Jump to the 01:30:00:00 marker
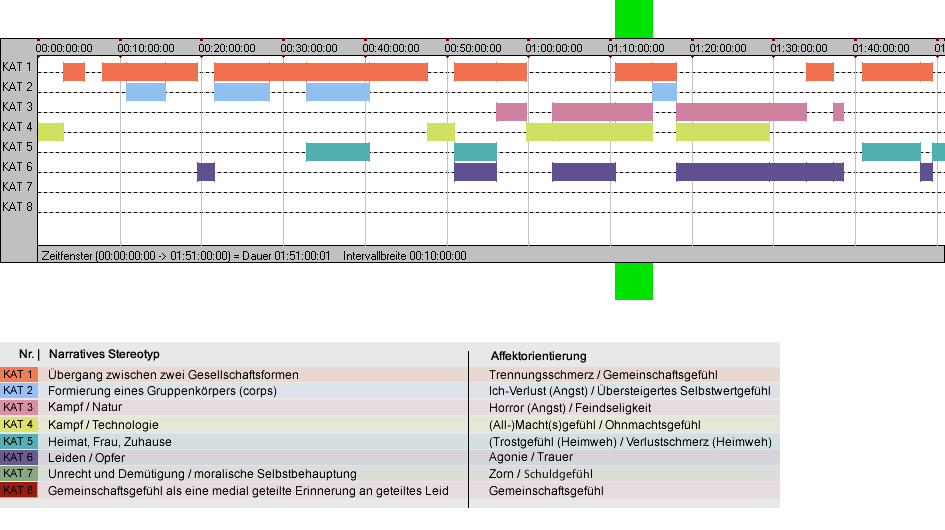This screenshot has height=530, width=945. [799, 48]
